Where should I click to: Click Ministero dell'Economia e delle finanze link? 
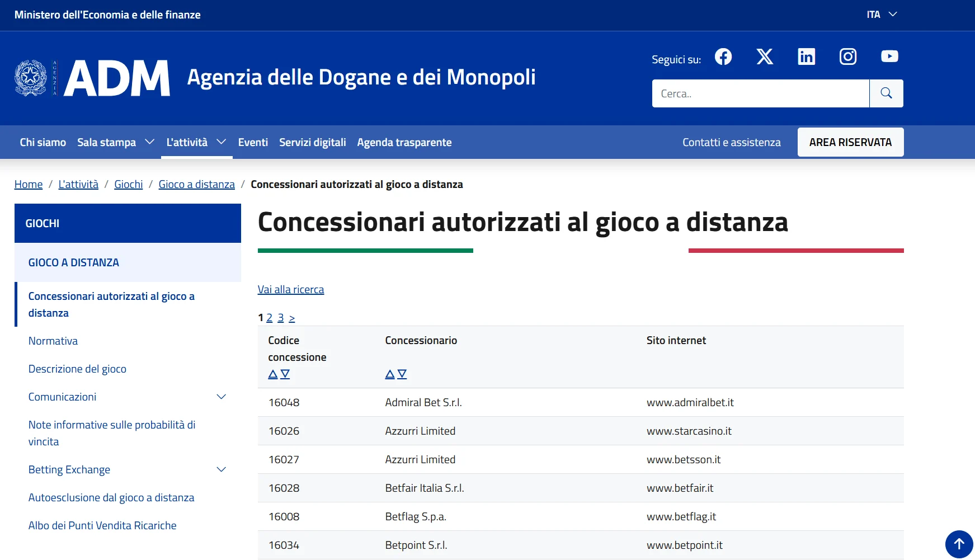pyautogui.click(x=107, y=15)
